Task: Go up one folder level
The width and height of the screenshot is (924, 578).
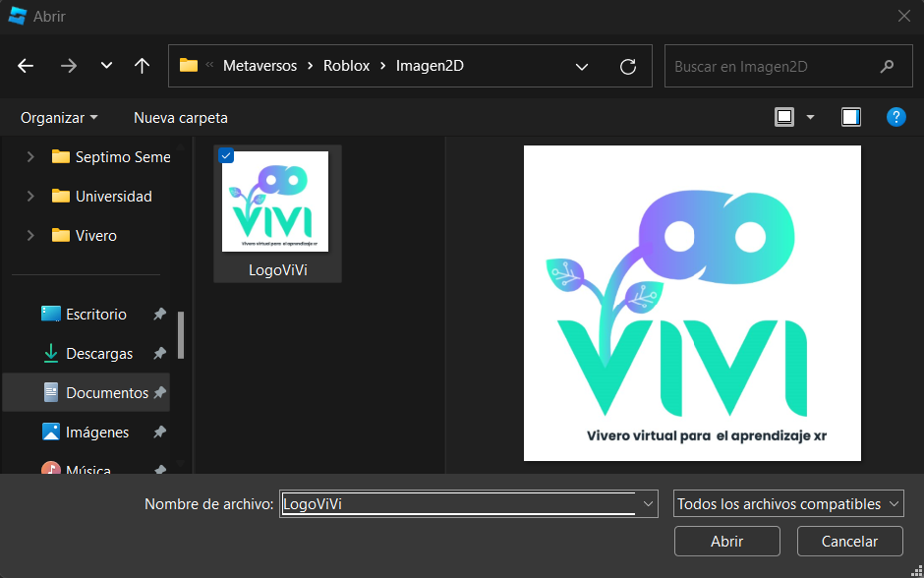Action: (x=142, y=66)
